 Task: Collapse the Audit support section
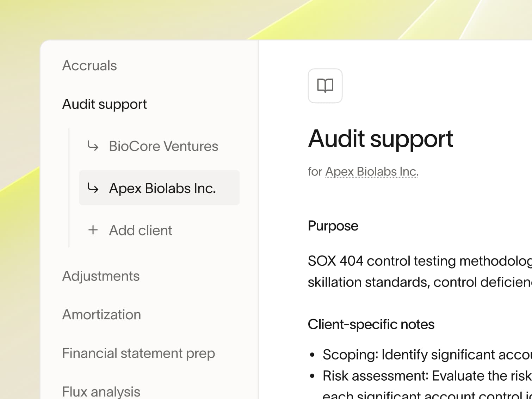click(x=104, y=104)
